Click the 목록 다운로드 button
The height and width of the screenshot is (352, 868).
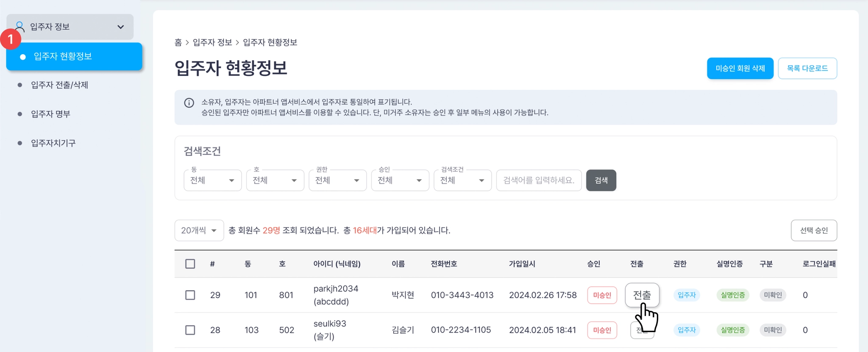pos(807,68)
